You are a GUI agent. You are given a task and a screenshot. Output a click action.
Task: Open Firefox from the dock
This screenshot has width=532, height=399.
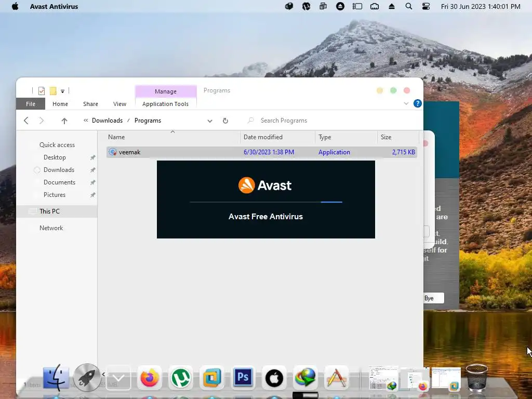click(150, 378)
